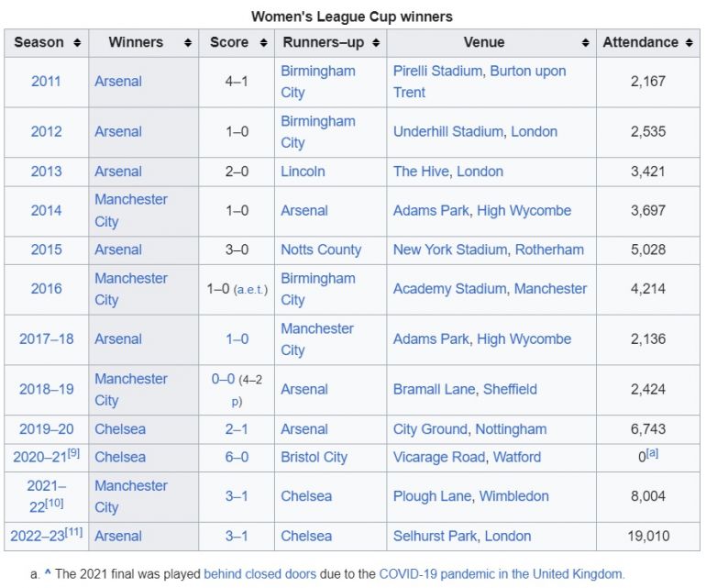Open citation reference [9] for 2020–21
The image size is (706, 588).
pos(74,453)
